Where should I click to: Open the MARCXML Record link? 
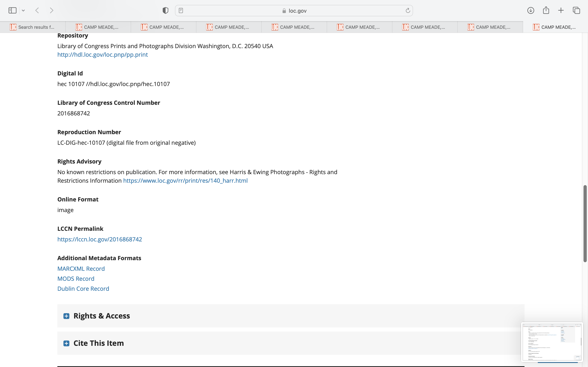[x=81, y=269]
